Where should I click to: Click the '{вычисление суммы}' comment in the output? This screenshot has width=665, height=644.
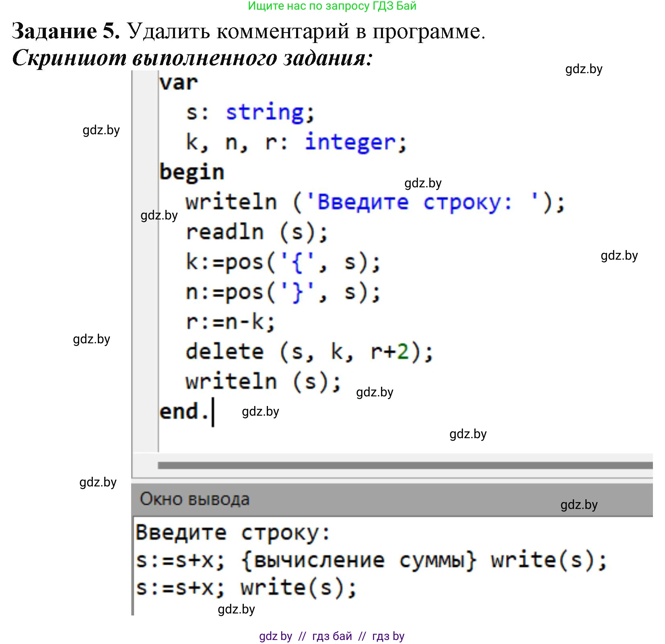358,560
